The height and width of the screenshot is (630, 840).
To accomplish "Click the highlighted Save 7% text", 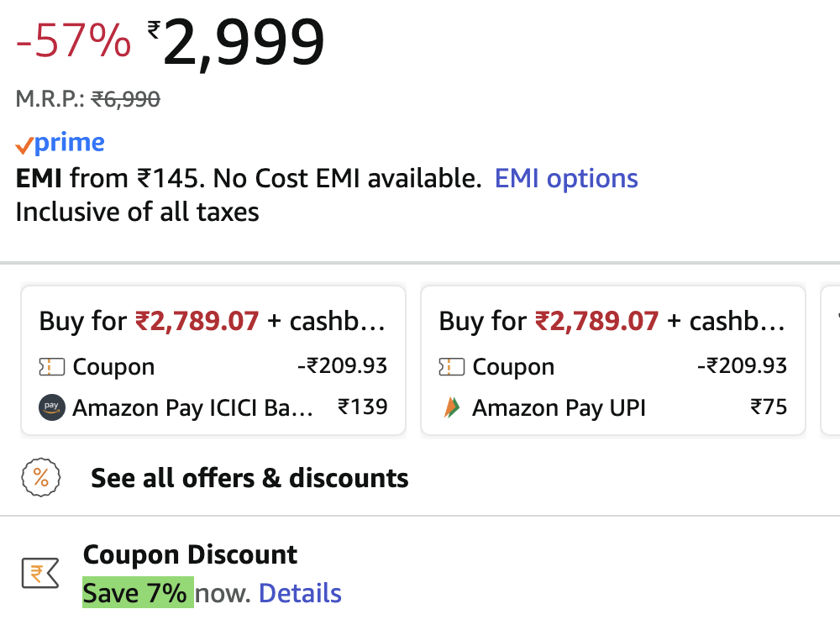I will pyautogui.click(x=137, y=592).
